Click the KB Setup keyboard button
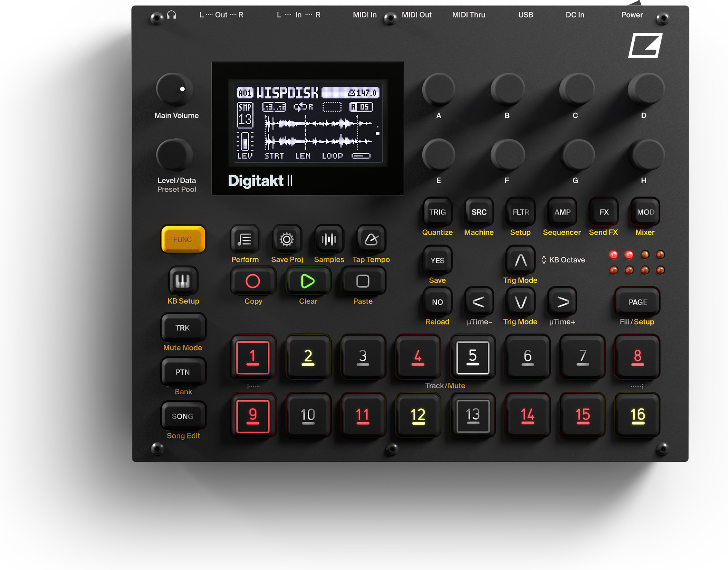The width and height of the screenshot is (728, 570). pyautogui.click(x=183, y=281)
